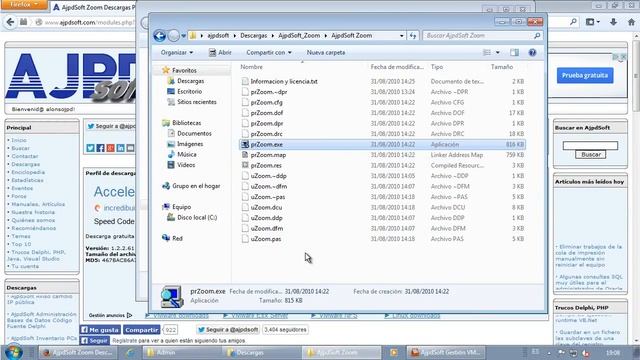Click Compartir Facebook button
640x360 pixels.
tap(141, 330)
